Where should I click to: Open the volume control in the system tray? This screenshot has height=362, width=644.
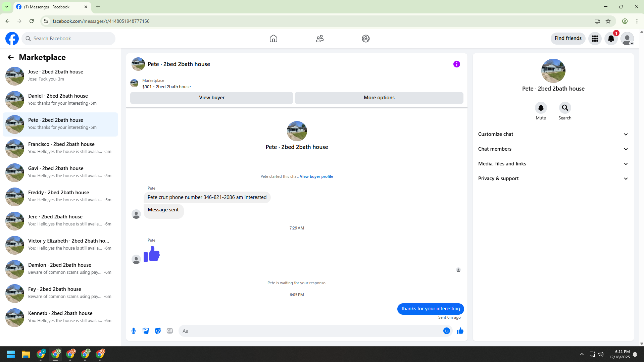click(x=601, y=354)
